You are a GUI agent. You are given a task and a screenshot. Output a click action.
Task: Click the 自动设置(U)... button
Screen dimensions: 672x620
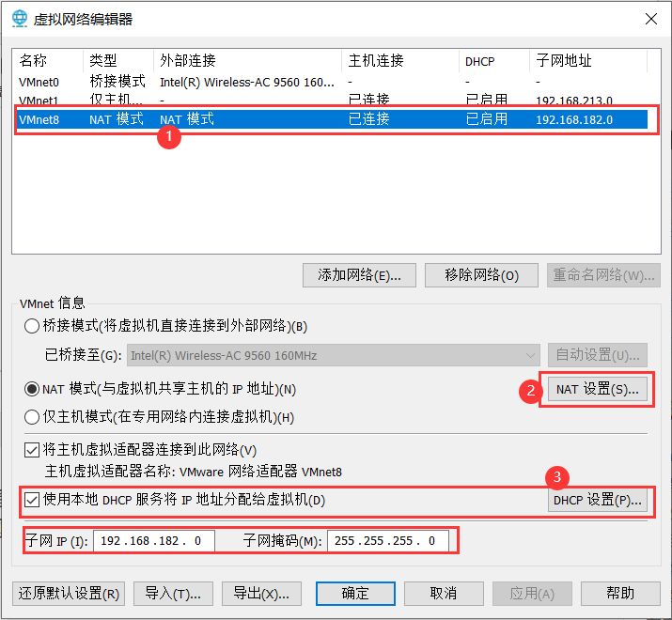598,355
